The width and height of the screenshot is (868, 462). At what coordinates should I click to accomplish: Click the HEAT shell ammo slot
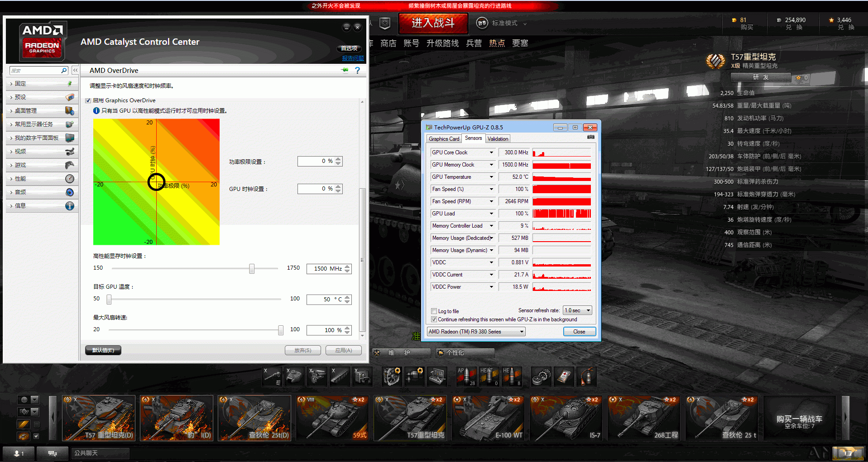tap(489, 376)
